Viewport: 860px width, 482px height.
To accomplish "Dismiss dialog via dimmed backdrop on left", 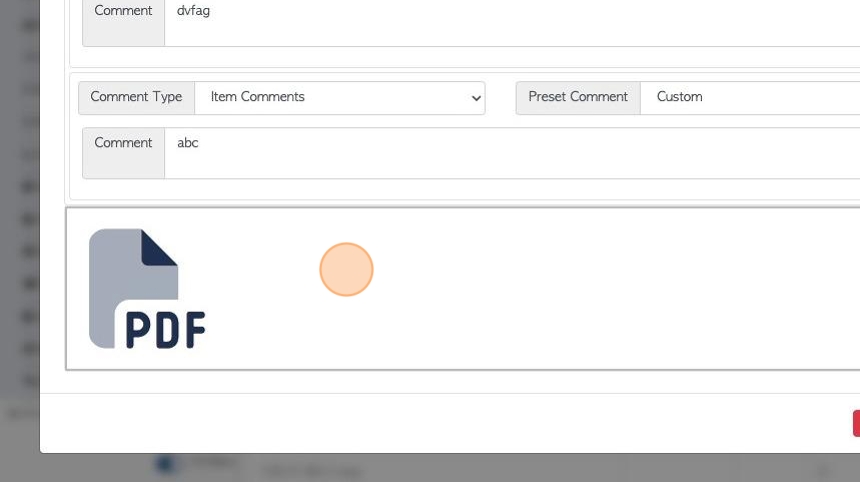I will 19,219.
